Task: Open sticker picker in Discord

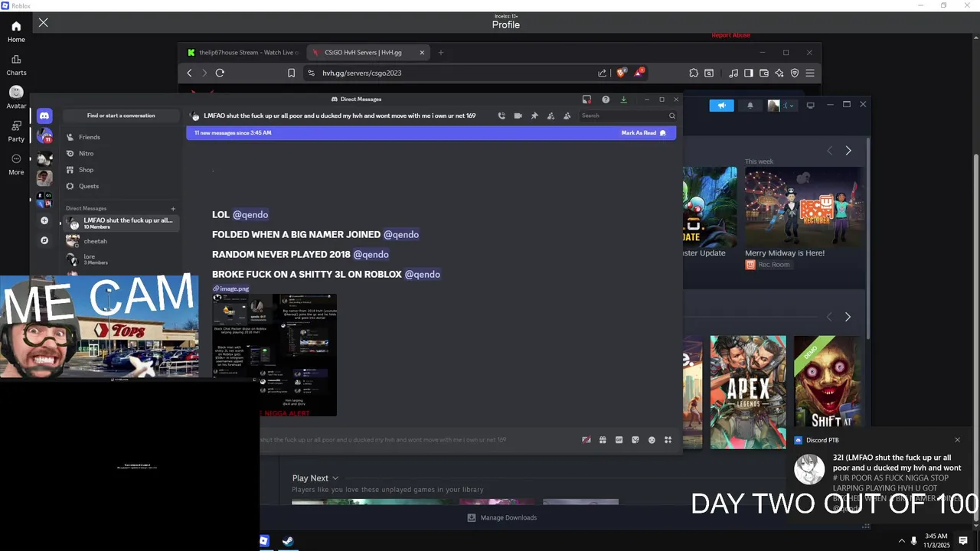Action: (x=635, y=440)
